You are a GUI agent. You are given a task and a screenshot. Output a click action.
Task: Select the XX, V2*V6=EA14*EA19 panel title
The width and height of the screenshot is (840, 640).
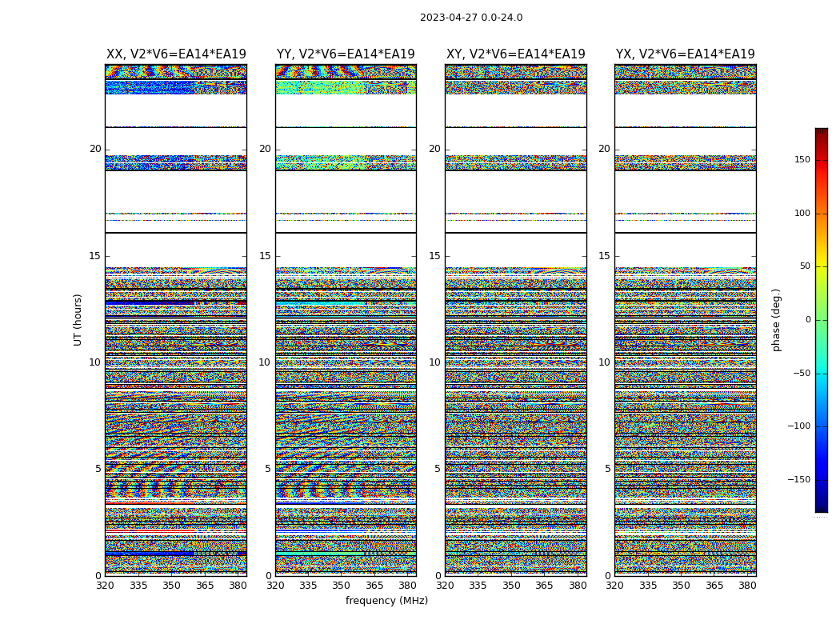click(x=176, y=54)
